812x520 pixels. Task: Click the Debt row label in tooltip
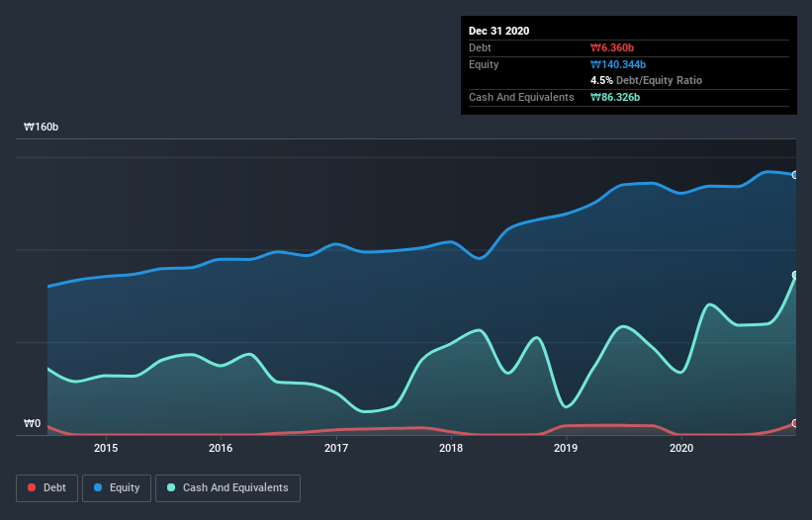[480, 47]
